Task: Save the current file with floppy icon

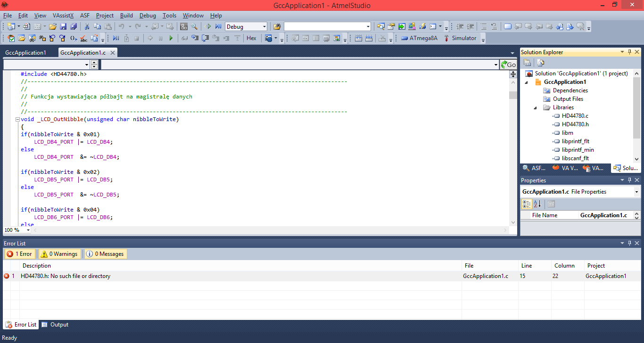Action: pos(63,26)
